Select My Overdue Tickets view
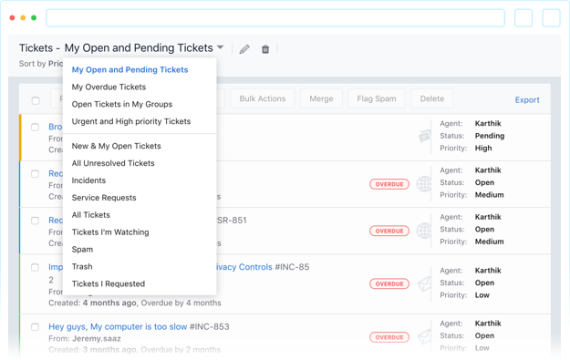The height and width of the screenshot is (360, 570). click(109, 87)
